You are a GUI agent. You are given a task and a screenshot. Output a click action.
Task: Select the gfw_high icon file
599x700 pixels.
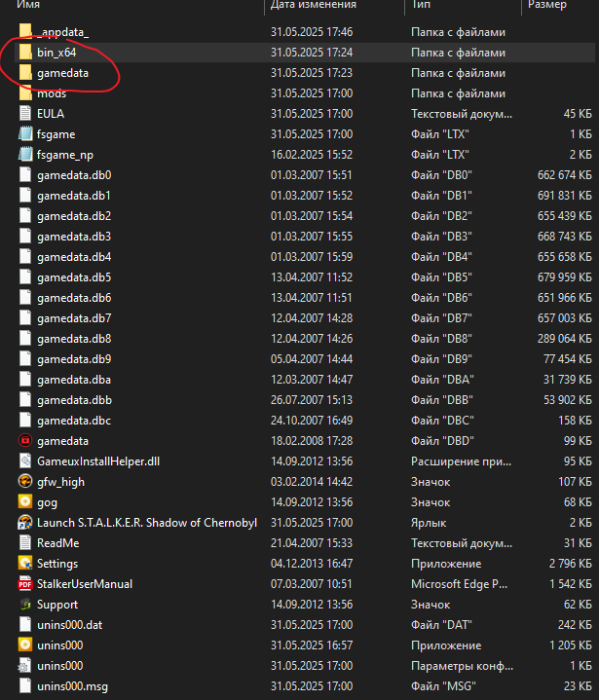coord(25,481)
